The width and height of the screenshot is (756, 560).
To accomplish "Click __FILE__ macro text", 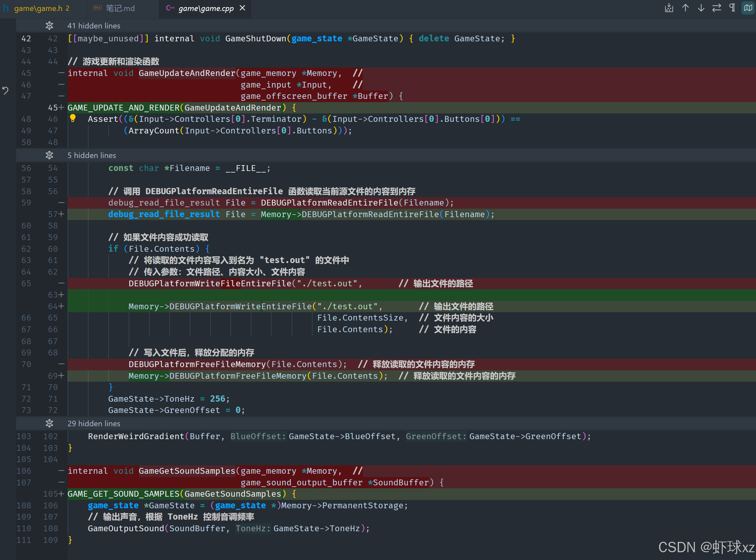I will pyautogui.click(x=246, y=168).
